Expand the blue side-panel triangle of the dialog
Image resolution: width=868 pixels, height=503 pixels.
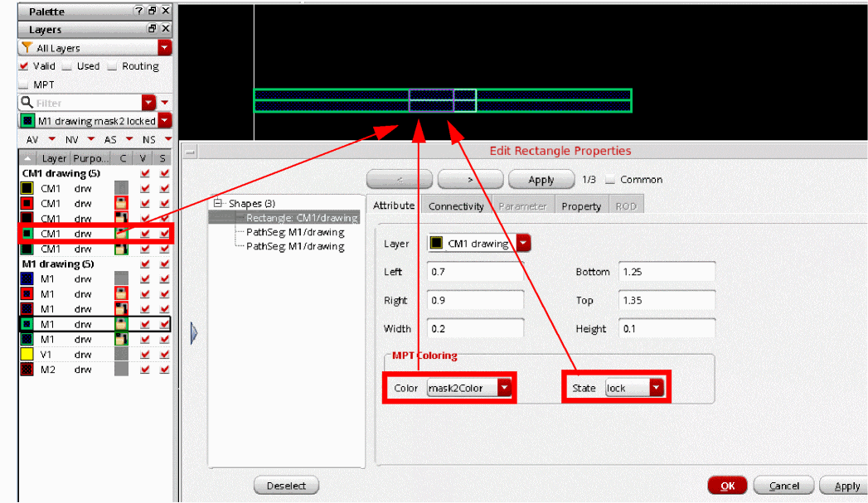194,333
